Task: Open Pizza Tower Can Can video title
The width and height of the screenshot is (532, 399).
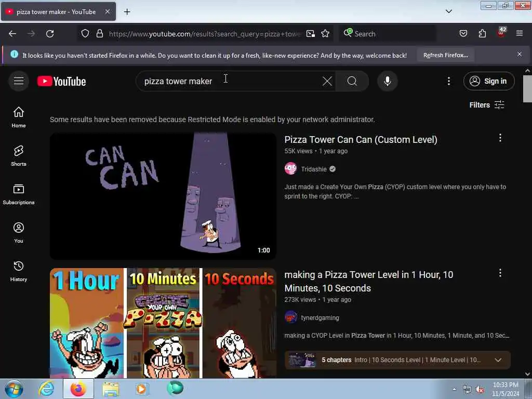Action: click(361, 140)
